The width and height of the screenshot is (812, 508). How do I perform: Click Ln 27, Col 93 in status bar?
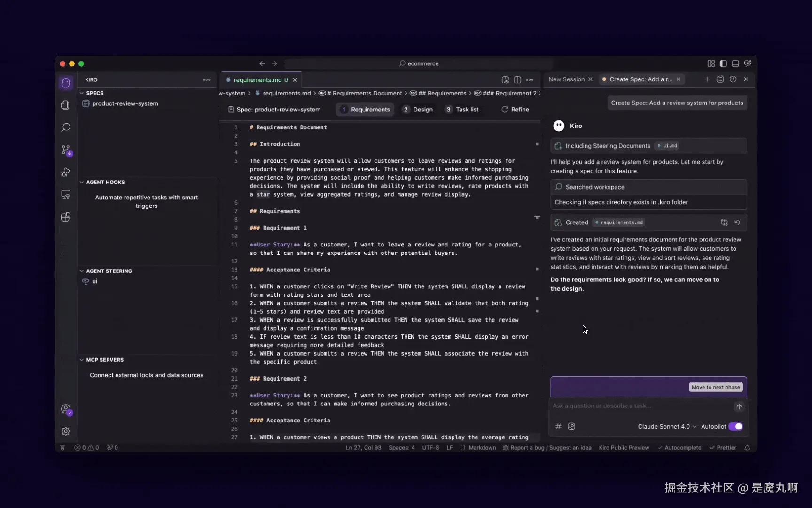coord(363,448)
